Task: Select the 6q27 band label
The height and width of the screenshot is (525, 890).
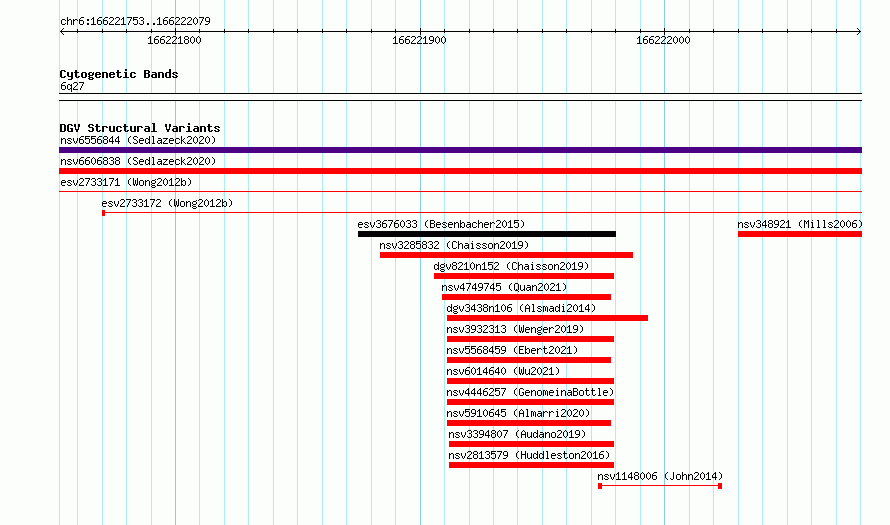Action: coord(72,86)
